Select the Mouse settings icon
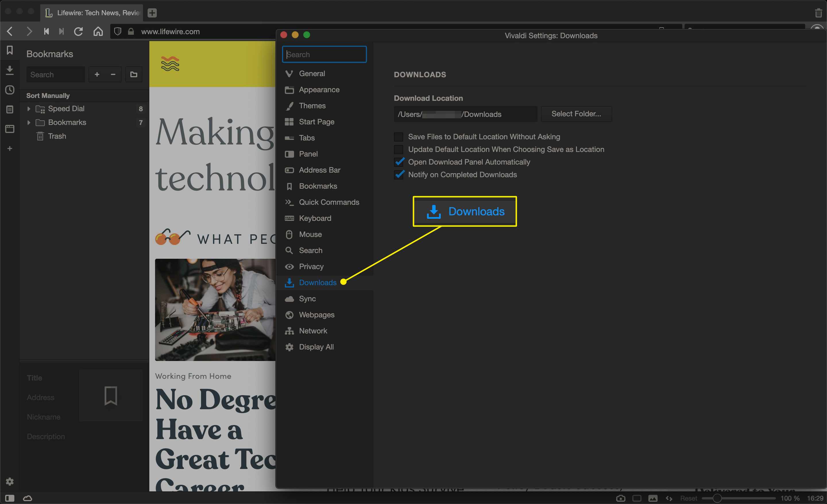The width and height of the screenshot is (827, 504). (289, 234)
